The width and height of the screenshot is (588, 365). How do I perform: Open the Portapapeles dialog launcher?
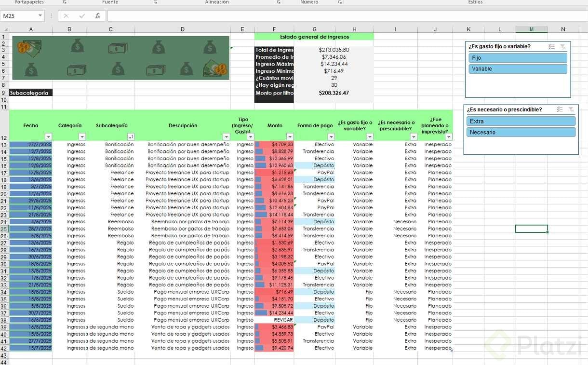65,2
